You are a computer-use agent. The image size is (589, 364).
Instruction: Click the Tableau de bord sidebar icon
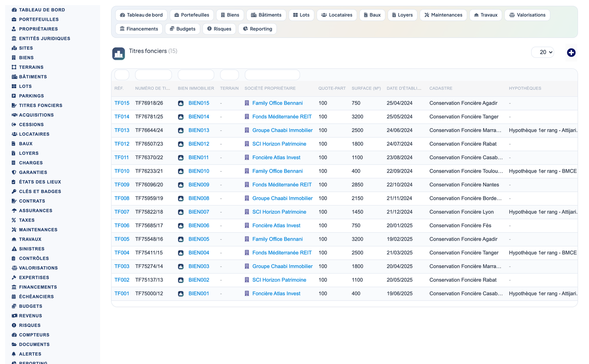[14, 10]
